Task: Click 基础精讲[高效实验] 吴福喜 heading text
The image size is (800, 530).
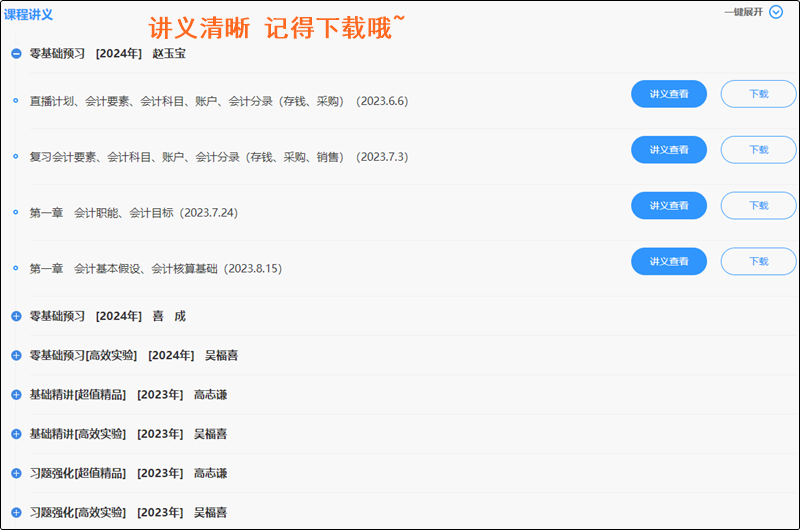Action: [128, 434]
